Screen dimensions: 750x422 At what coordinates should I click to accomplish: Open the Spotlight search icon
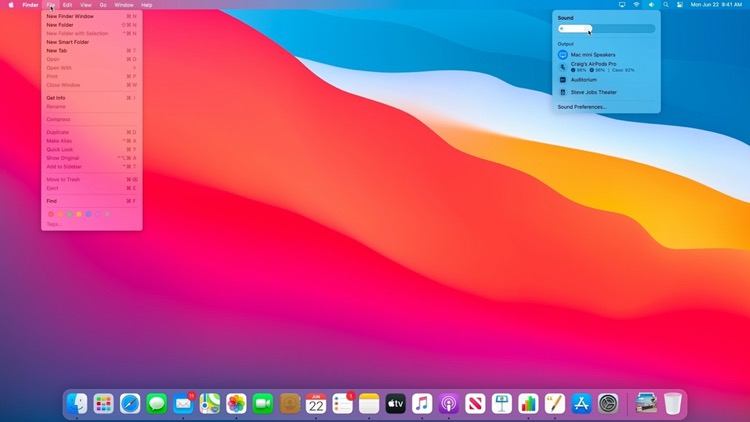pyautogui.click(x=666, y=5)
